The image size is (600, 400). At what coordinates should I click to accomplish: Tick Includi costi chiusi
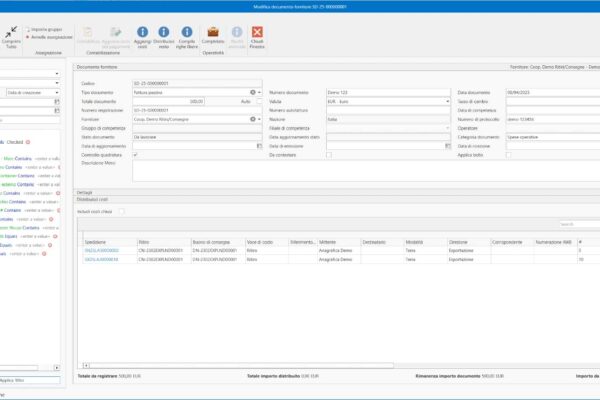pos(121,211)
